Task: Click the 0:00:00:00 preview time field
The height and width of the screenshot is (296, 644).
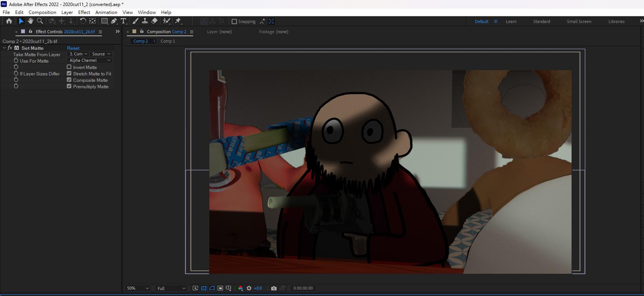Action: point(303,288)
